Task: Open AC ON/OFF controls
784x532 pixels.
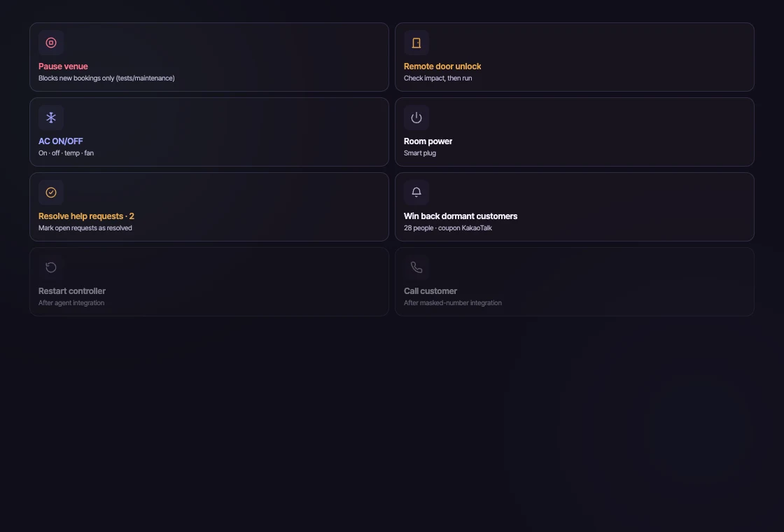Action: click(209, 132)
